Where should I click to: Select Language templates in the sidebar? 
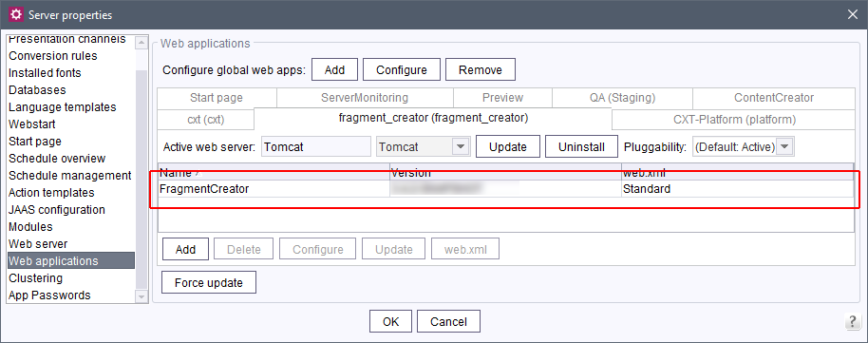71,107
